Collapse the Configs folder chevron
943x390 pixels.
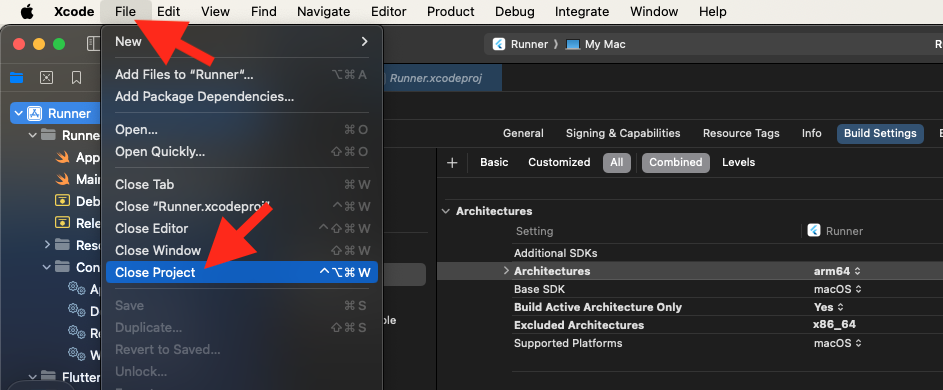tap(48, 267)
